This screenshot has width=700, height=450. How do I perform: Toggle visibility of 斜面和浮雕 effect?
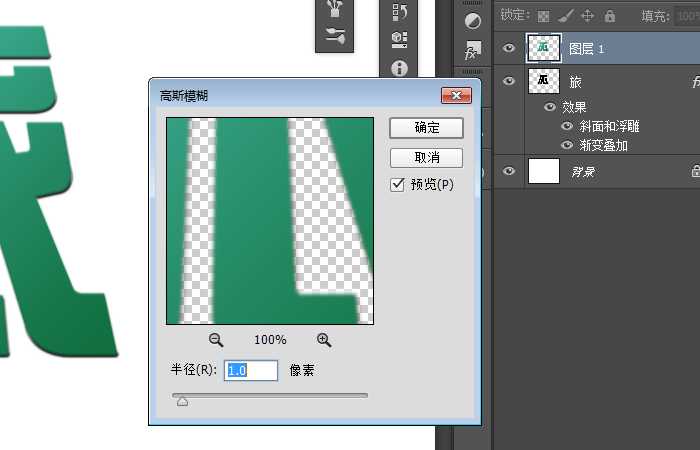[567, 127]
